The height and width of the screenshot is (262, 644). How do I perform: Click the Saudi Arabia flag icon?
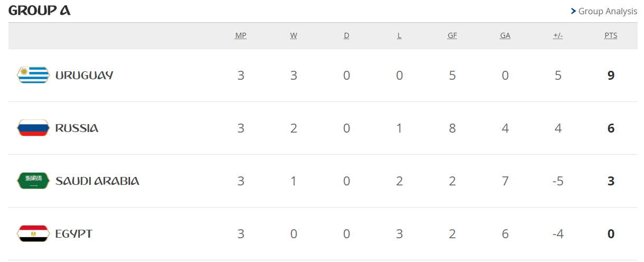tap(33, 181)
